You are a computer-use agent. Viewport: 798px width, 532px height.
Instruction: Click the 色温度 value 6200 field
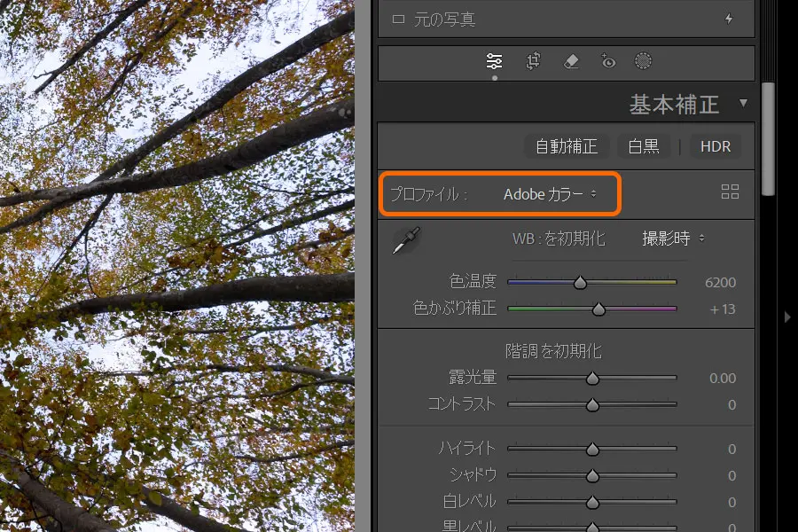tap(720, 283)
